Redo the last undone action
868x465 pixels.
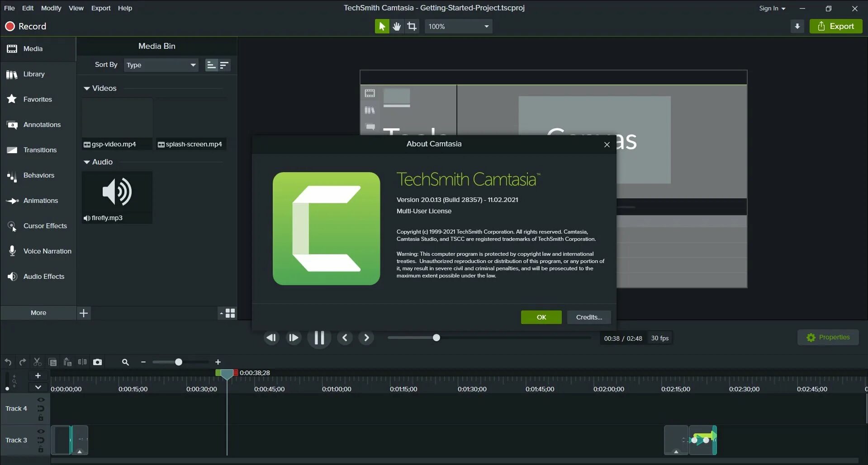click(23, 362)
